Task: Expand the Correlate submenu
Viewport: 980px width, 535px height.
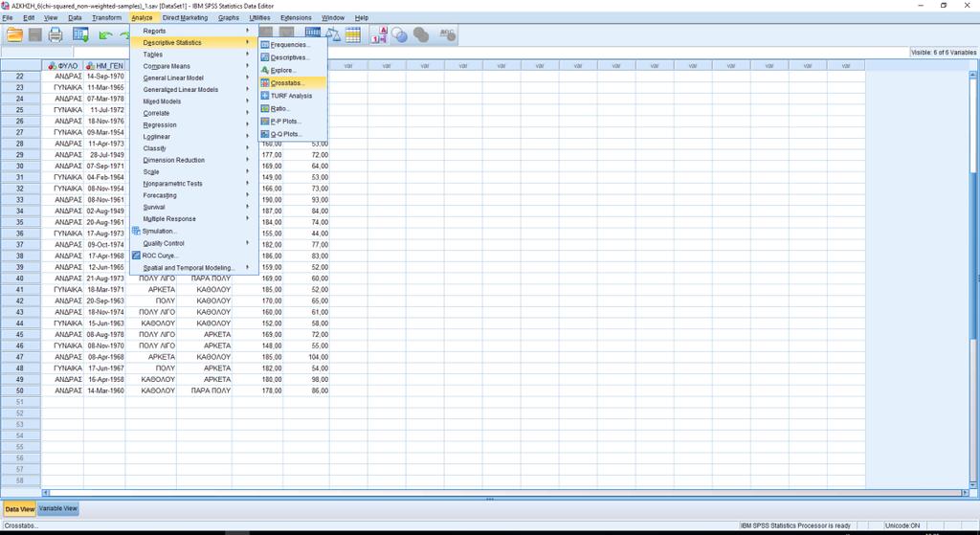Action: pos(193,113)
